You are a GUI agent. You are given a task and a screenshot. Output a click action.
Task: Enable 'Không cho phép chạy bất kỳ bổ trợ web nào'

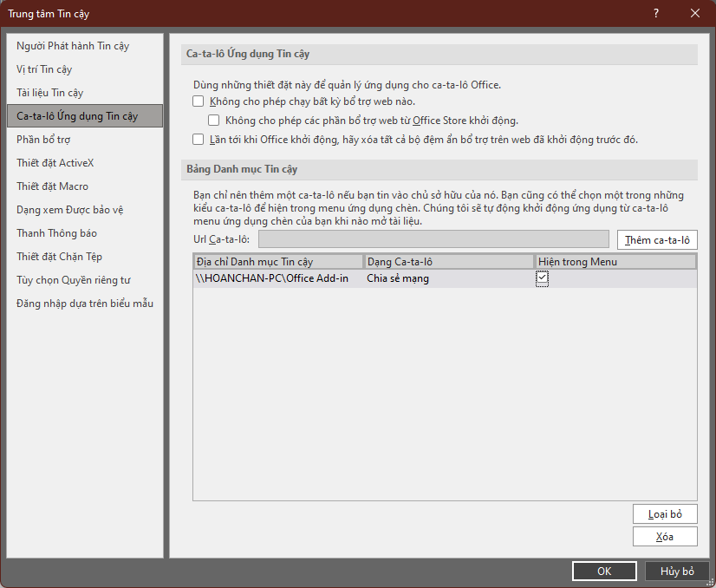[x=199, y=101]
